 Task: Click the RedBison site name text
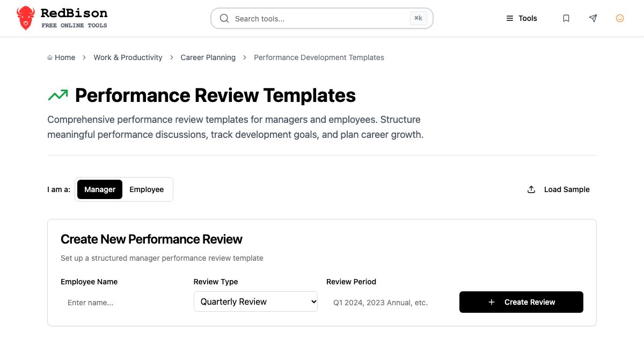[x=74, y=13]
